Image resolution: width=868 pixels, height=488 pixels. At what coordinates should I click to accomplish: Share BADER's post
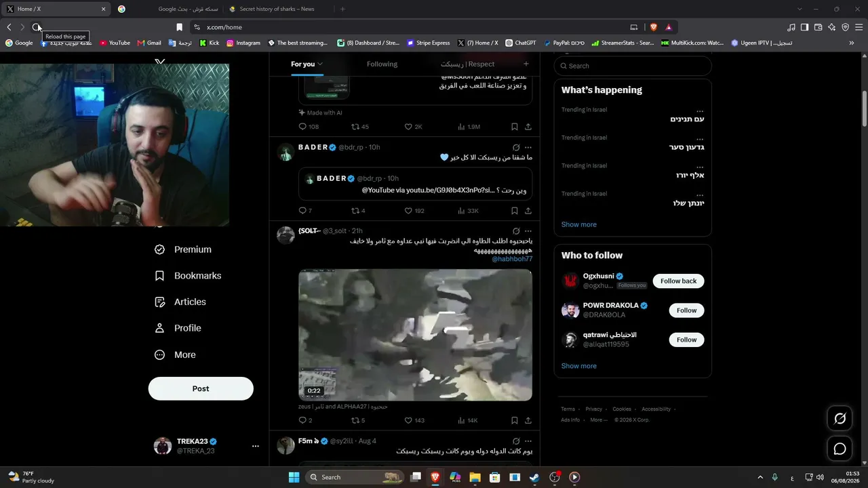pyautogui.click(x=528, y=211)
